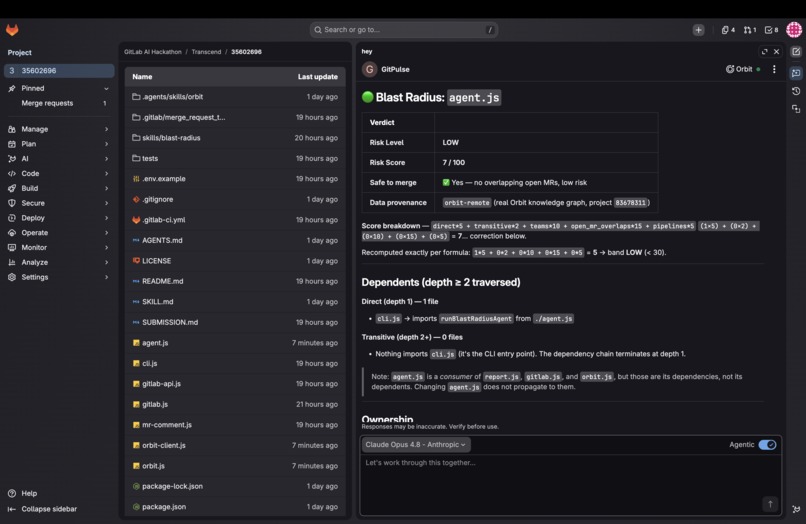The height and width of the screenshot is (524, 806).
Task: Open the LICENSE file
Action: pos(157,261)
